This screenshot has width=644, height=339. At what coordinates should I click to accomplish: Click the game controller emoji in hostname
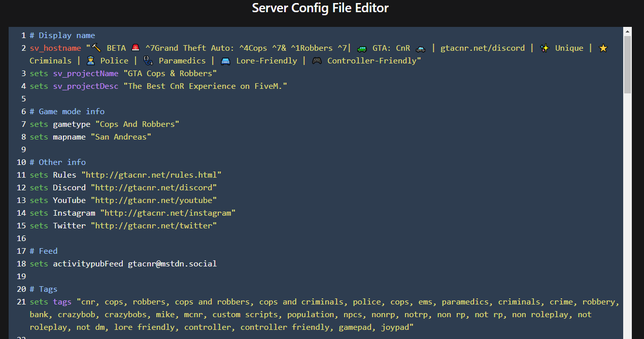(x=317, y=61)
